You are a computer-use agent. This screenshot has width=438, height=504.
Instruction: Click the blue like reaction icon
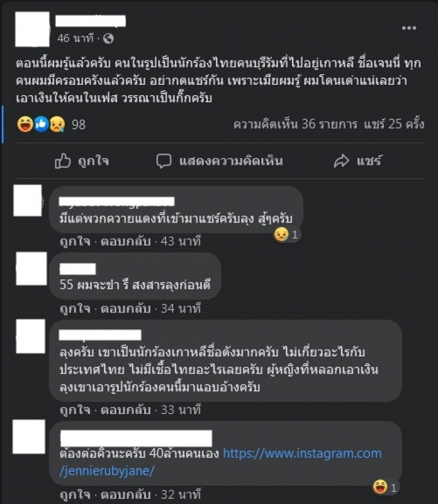point(41,124)
